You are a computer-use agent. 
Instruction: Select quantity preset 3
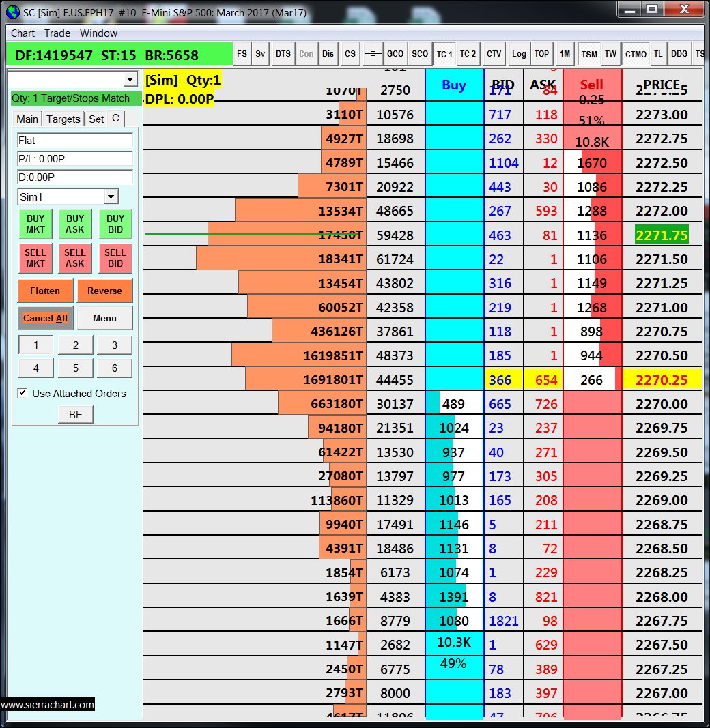(115, 345)
